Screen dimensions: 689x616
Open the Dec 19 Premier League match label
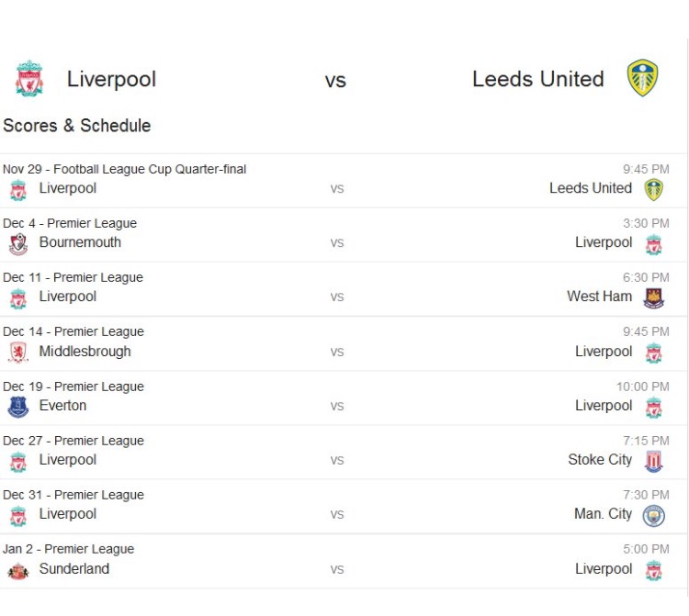pos(73,386)
